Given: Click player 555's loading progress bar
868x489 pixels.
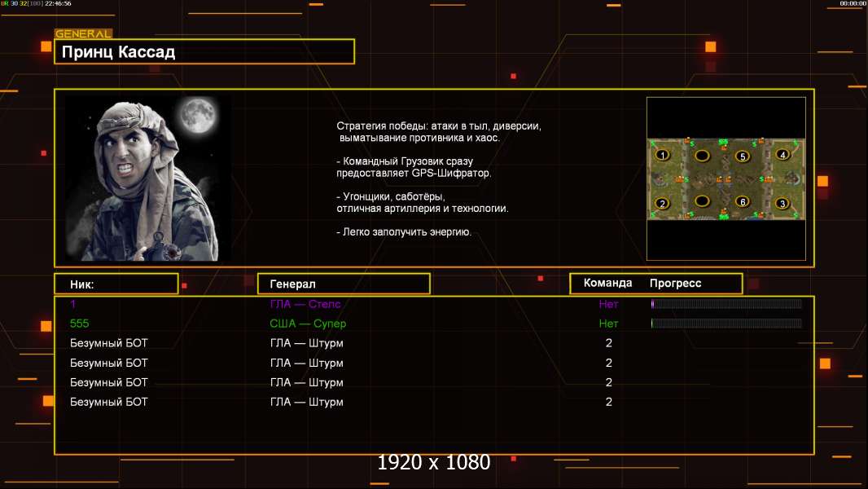Looking at the screenshot, I should coord(726,324).
